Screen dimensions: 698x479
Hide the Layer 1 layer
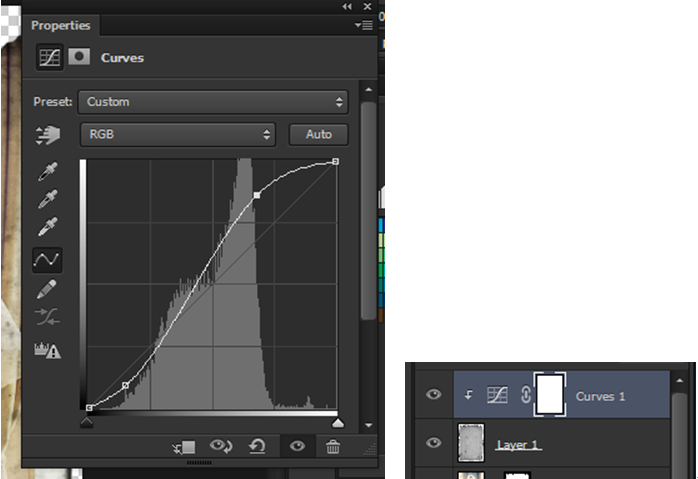coord(433,442)
